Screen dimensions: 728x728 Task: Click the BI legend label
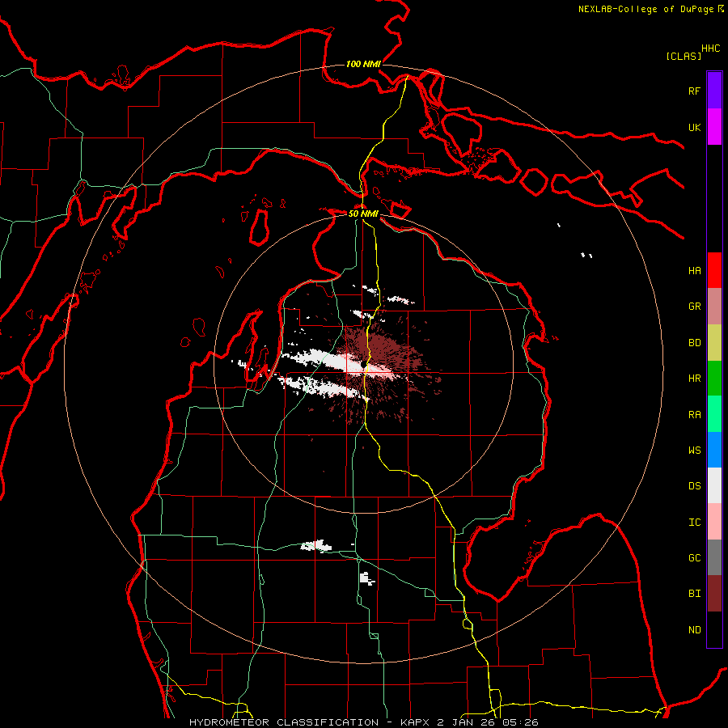pos(694,594)
